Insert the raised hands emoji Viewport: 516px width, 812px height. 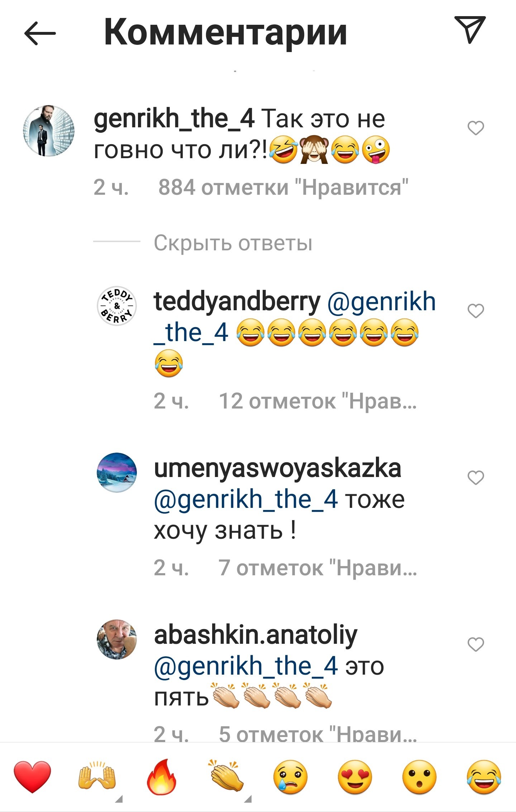[97, 776]
